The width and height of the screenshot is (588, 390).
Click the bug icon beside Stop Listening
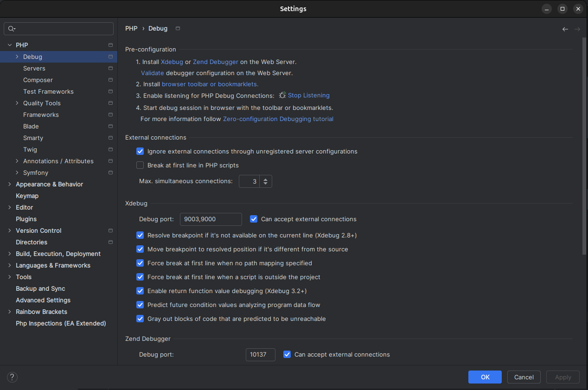click(282, 95)
